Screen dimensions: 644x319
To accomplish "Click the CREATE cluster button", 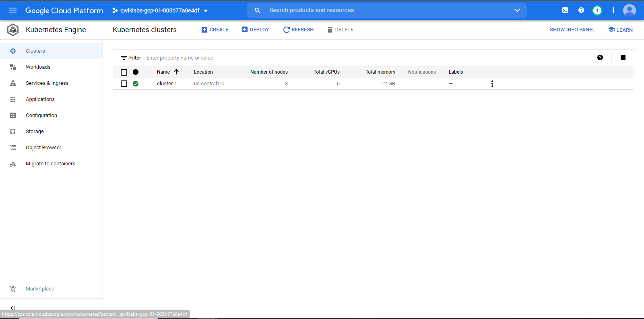I will (x=215, y=30).
